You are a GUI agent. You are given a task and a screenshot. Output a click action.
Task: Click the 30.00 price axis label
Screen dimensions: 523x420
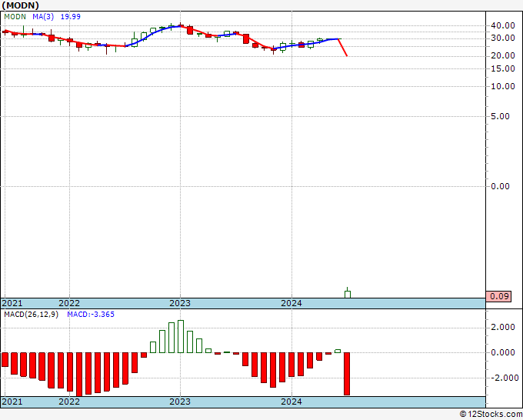[x=503, y=38]
